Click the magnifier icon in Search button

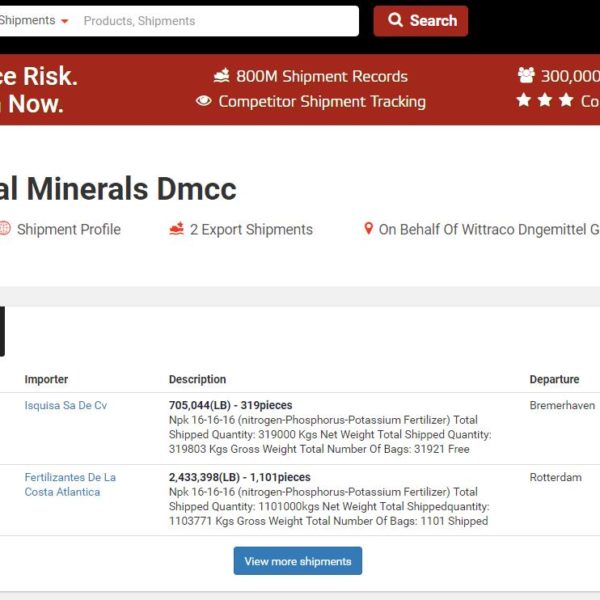click(x=396, y=20)
